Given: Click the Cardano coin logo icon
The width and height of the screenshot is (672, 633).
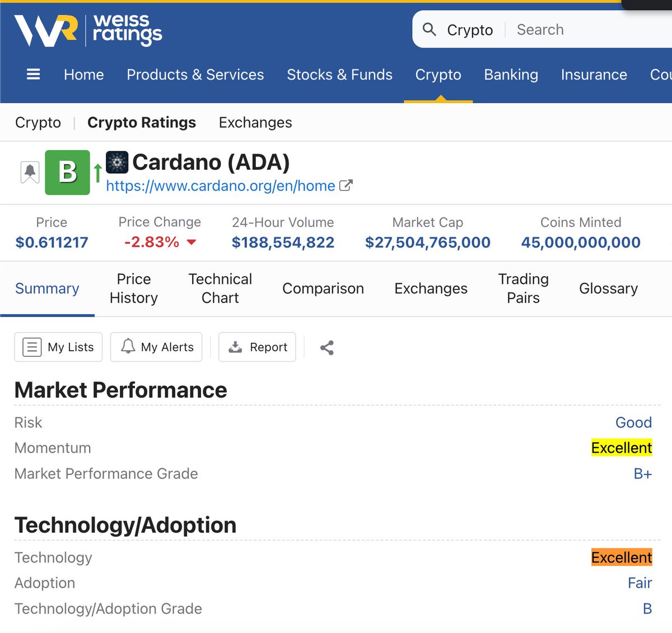Looking at the screenshot, I should tap(117, 162).
